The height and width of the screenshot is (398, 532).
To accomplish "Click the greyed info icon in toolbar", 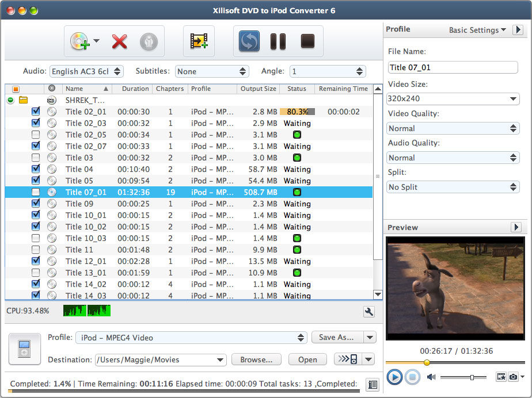I will point(149,42).
